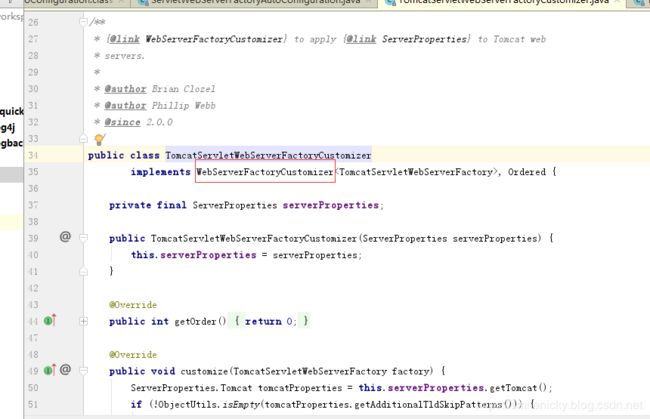This screenshot has width=650, height=419.
Task: Click the TomcatServletWebServerFactory generic type on line 35
Action: click(416, 172)
